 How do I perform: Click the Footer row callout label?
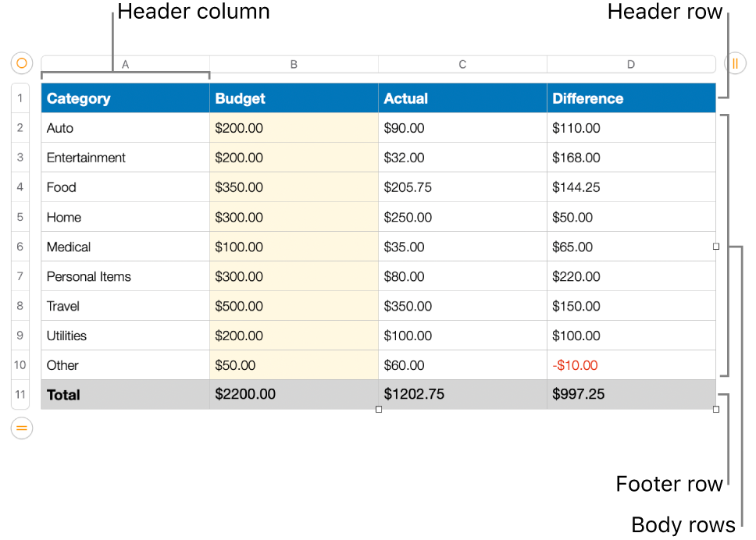669,484
